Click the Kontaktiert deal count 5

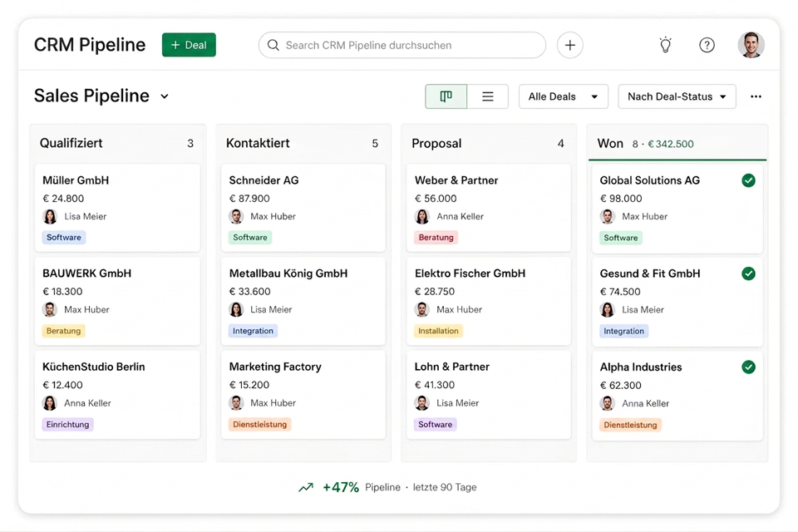375,144
